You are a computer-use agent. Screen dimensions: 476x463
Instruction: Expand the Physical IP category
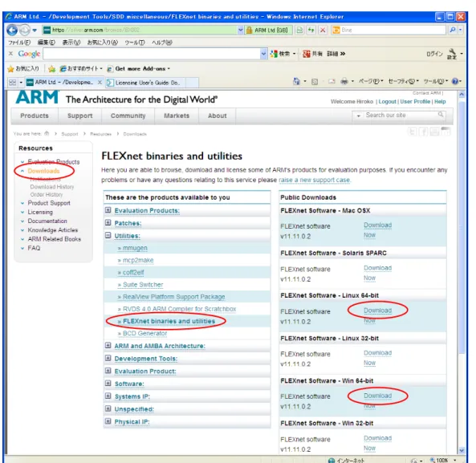(x=108, y=421)
